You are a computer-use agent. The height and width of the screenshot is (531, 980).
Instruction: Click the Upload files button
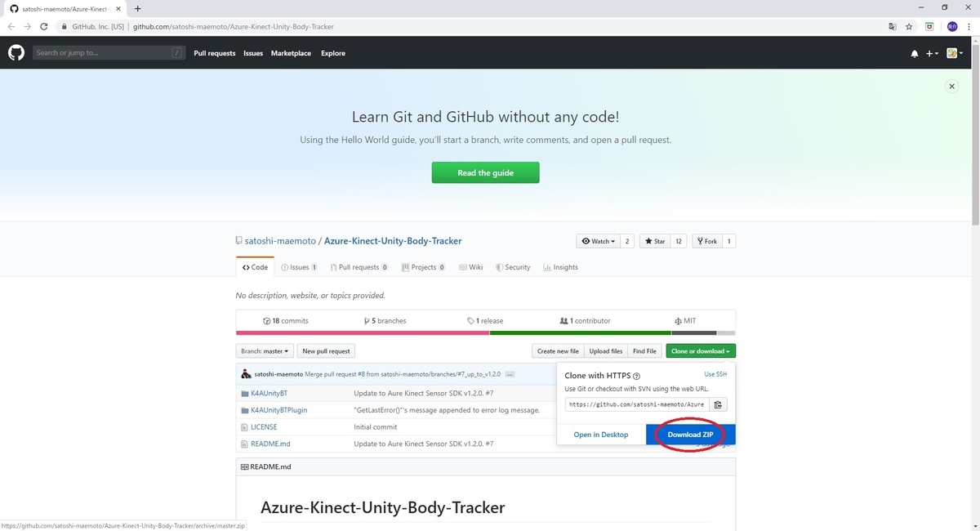coord(606,351)
